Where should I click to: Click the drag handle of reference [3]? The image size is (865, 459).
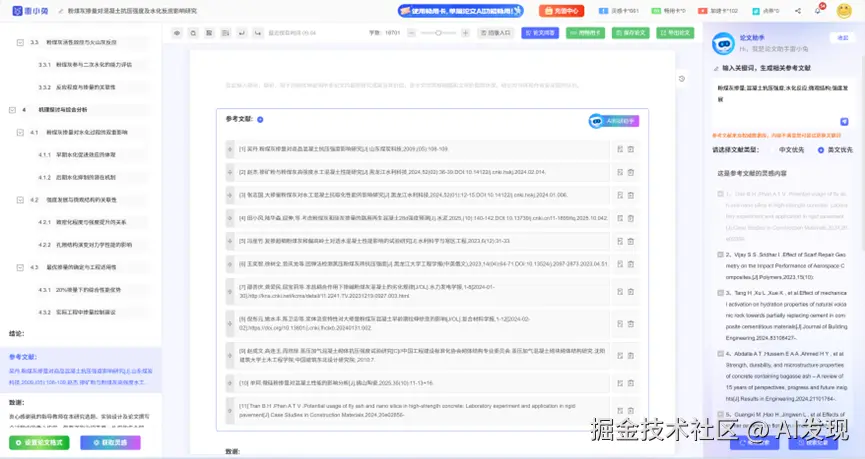tap(229, 195)
